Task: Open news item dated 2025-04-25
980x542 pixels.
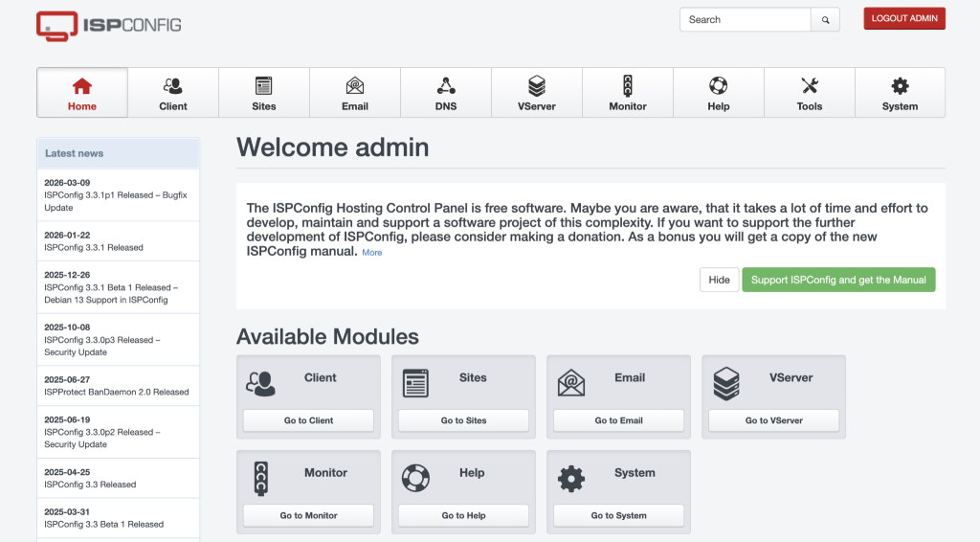Action: tap(118, 479)
